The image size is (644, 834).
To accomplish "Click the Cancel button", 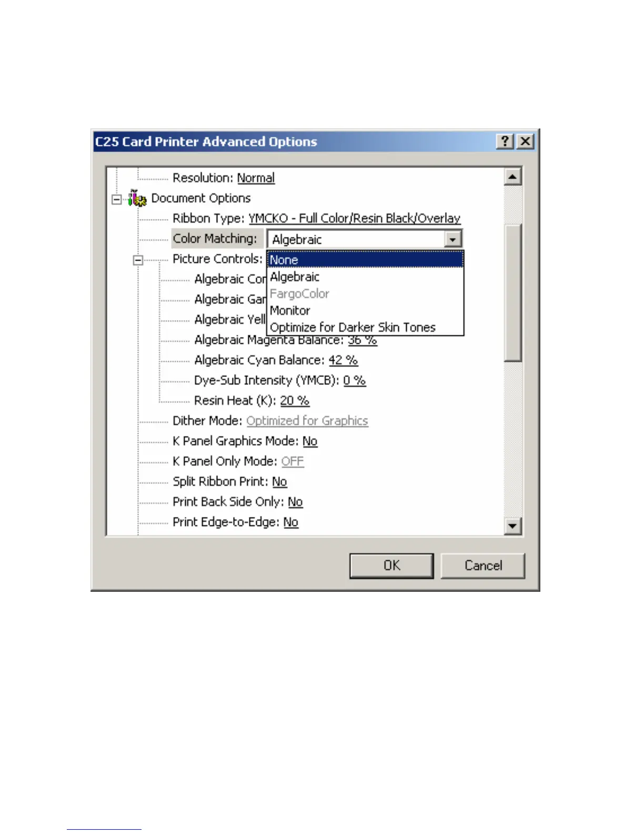I will 483,565.
